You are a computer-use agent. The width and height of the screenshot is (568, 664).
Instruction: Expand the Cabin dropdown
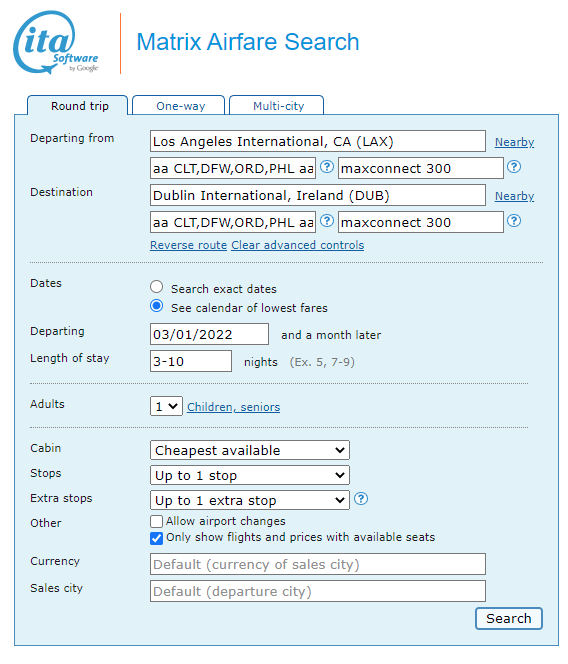pos(249,450)
